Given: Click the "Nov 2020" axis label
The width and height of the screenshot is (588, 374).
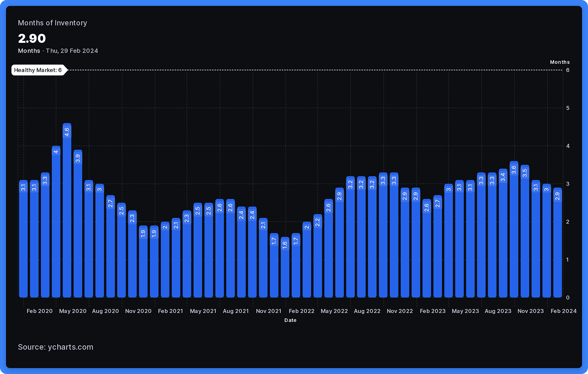Looking at the screenshot, I should (x=138, y=311).
